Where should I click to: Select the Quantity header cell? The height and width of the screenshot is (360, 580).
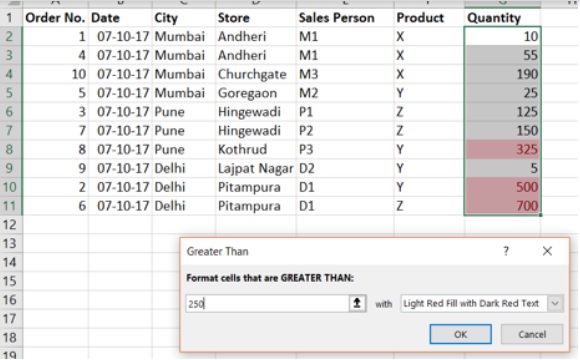click(502, 17)
